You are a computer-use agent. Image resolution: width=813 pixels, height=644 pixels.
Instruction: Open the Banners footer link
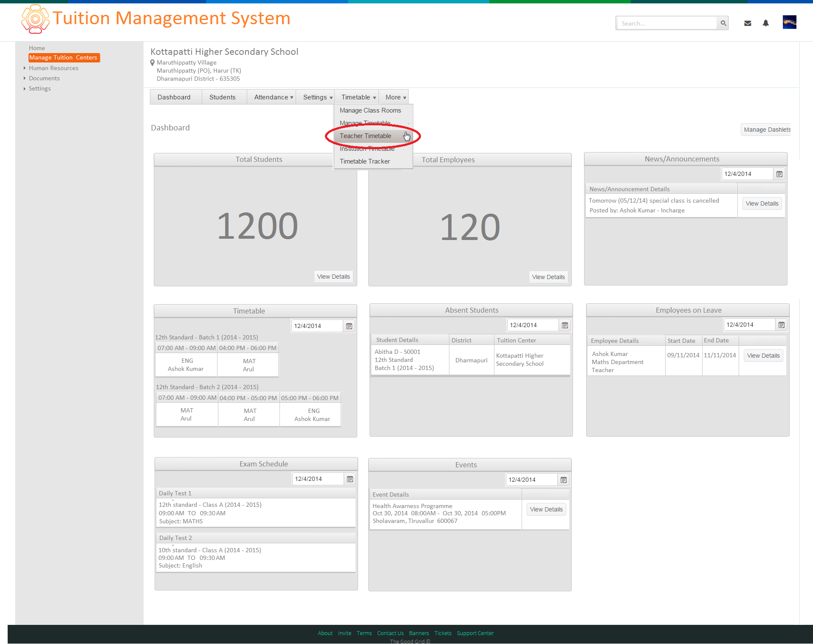[419, 633]
